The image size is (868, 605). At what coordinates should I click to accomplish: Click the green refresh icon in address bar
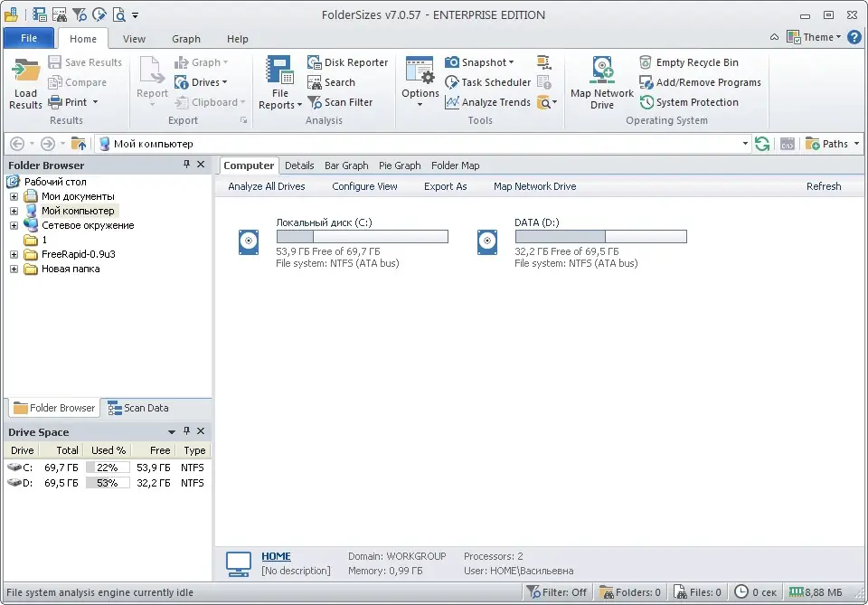click(762, 144)
